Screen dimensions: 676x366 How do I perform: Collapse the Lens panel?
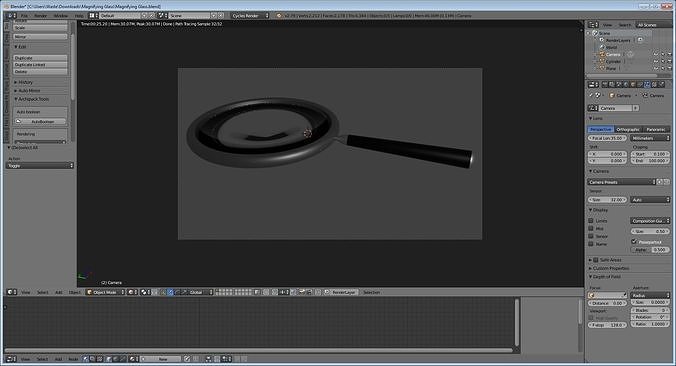click(x=596, y=118)
